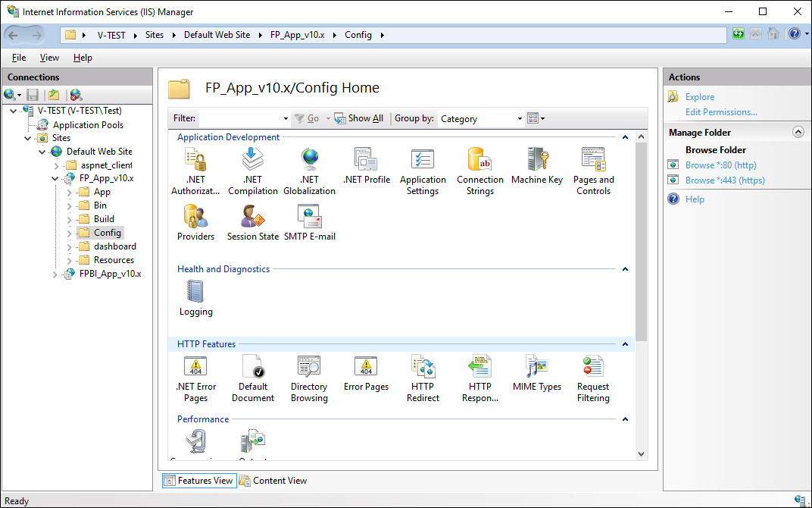Open the Session State feature
This screenshot has width=812, height=508.
[x=253, y=222]
